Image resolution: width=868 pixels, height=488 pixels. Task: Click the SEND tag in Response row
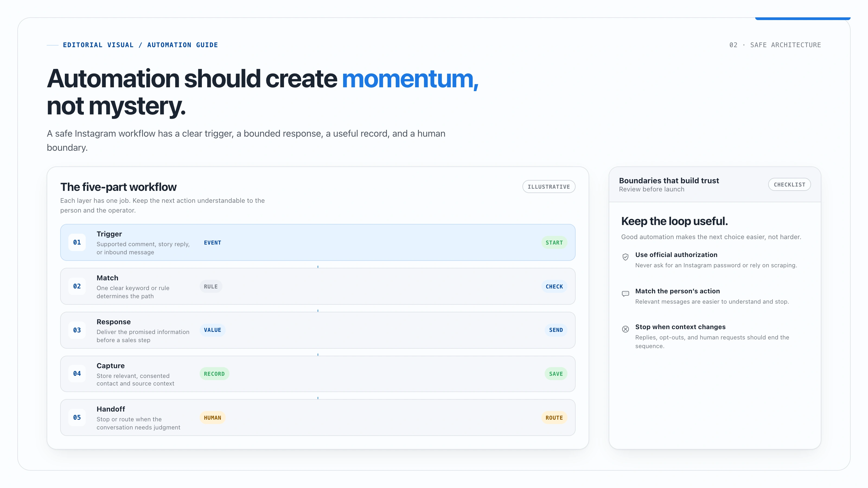click(x=556, y=330)
